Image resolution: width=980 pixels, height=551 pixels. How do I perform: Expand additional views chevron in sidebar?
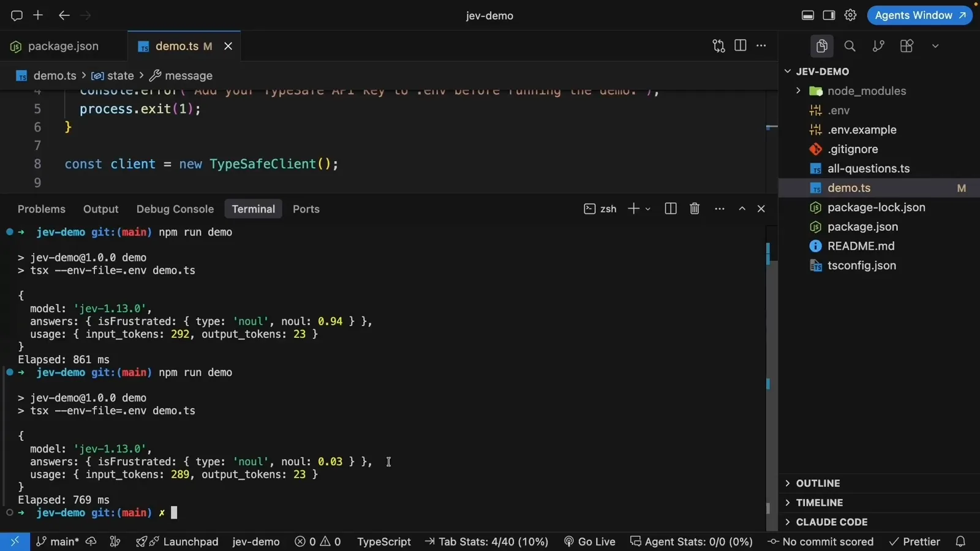tap(935, 46)
